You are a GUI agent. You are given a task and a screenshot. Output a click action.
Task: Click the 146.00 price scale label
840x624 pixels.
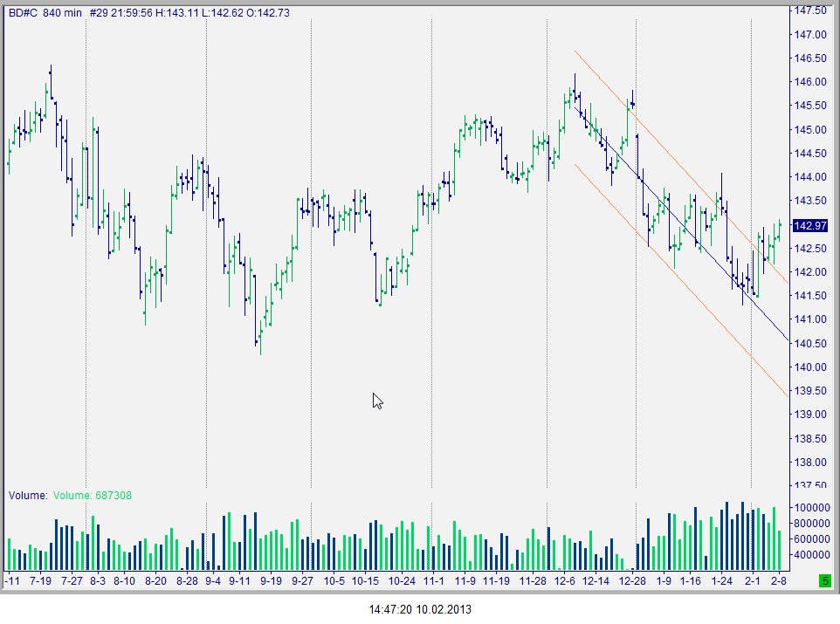coord(810,82)
